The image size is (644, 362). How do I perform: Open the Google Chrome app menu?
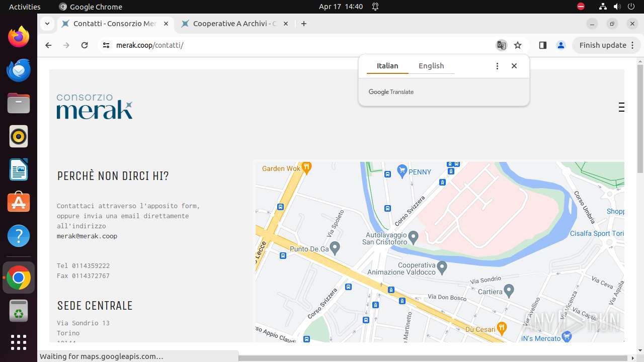tap(91, 7)
